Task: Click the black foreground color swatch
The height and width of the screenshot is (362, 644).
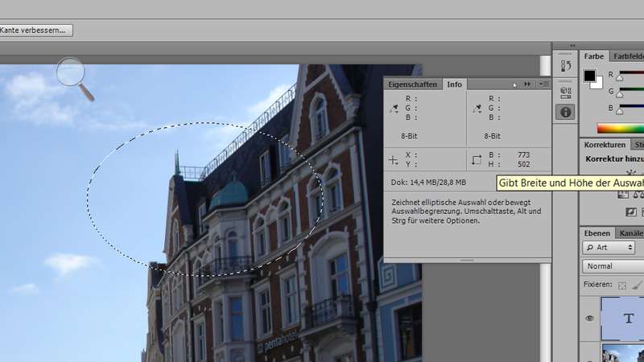Action: pyautogui.click(x=589, y=76)
